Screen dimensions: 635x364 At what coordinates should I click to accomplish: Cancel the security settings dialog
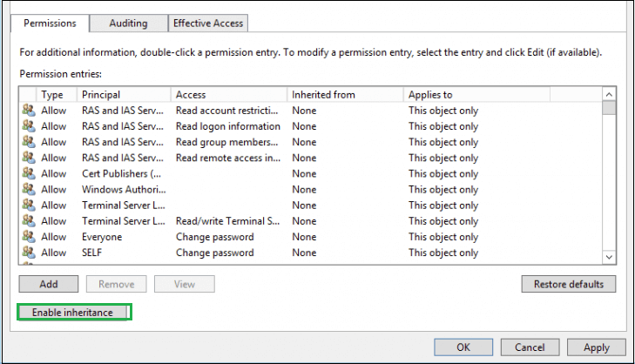click(x=530, y=347)
